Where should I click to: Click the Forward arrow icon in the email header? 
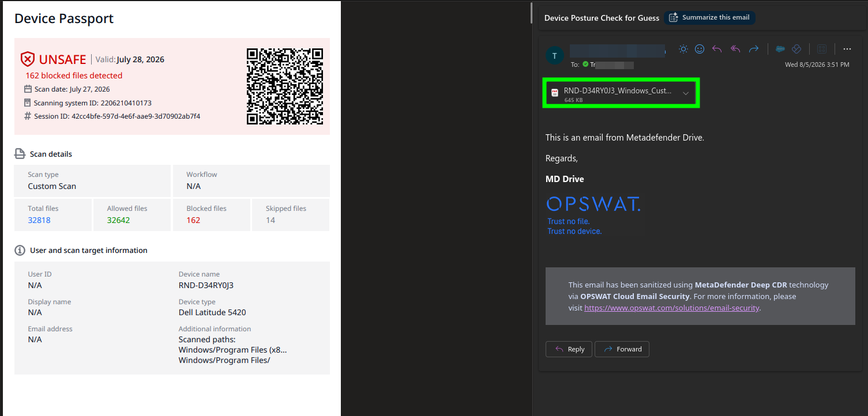[754, 50]
